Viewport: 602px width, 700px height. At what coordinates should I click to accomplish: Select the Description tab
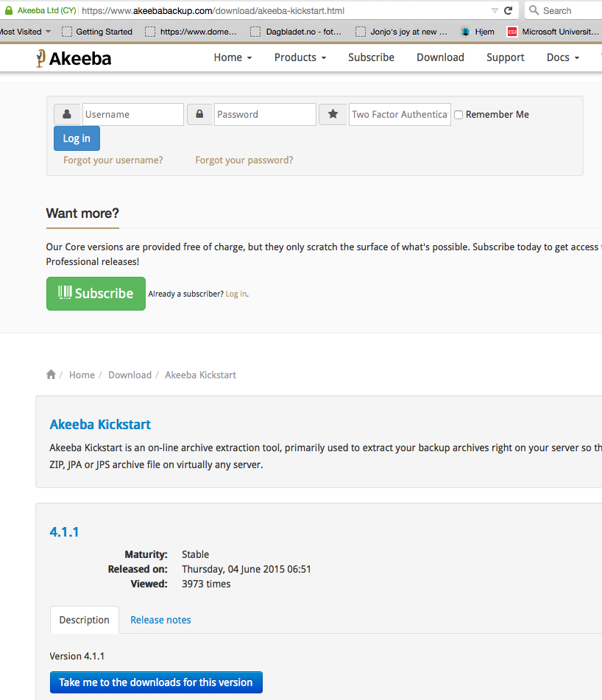click(85, 620)
